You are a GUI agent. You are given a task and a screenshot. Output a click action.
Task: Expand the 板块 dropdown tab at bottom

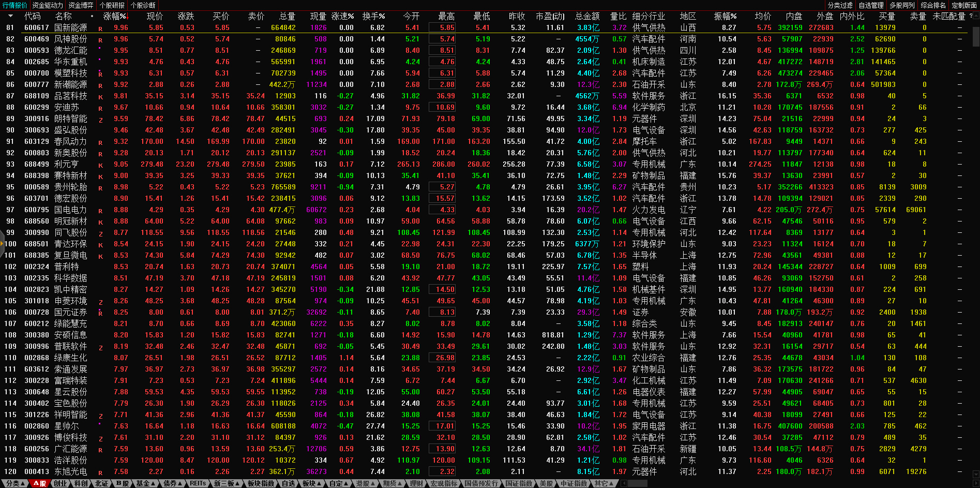click(x=311, y=483)
